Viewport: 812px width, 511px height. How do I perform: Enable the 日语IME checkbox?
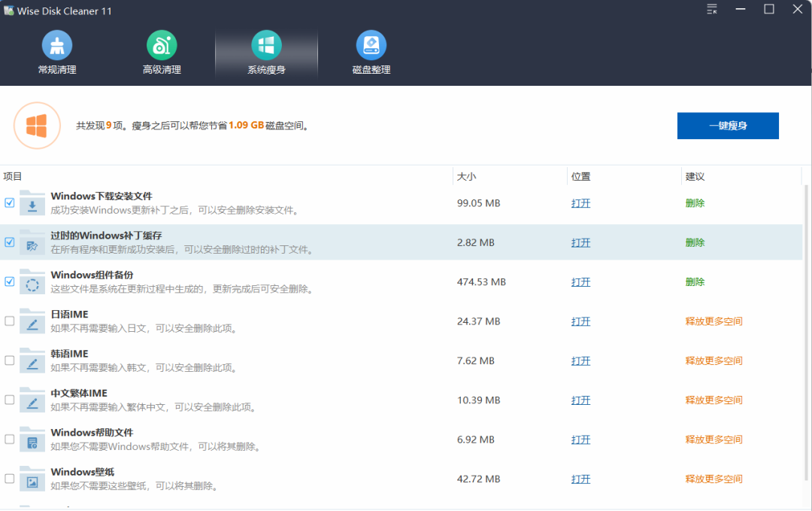9,321
